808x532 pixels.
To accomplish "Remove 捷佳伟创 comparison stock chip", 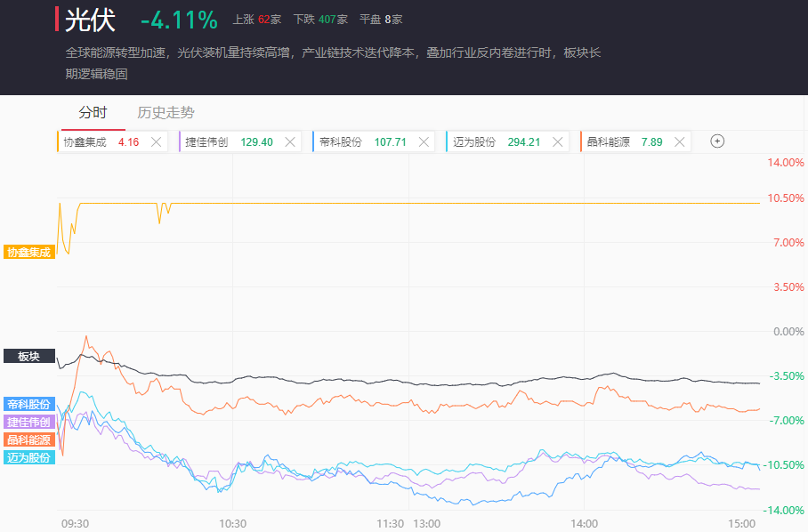I will click(x=290, y=141).
